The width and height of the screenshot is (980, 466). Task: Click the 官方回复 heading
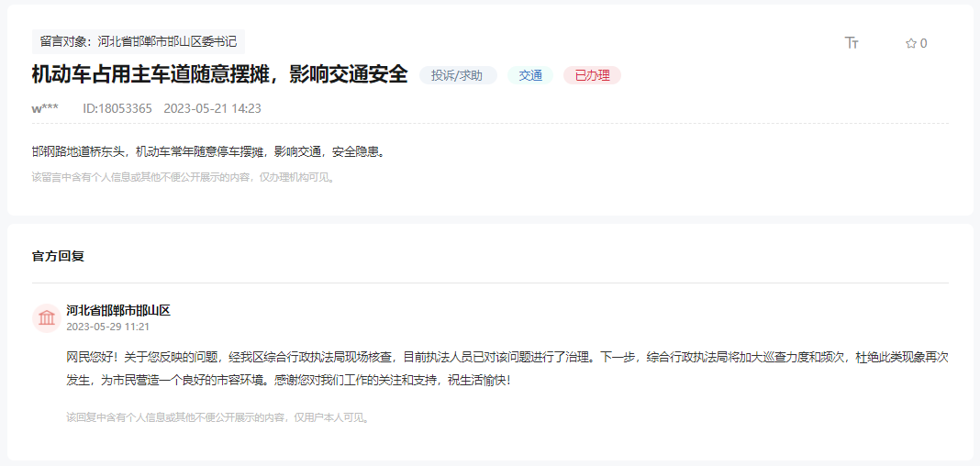click(x=58, y=256)
